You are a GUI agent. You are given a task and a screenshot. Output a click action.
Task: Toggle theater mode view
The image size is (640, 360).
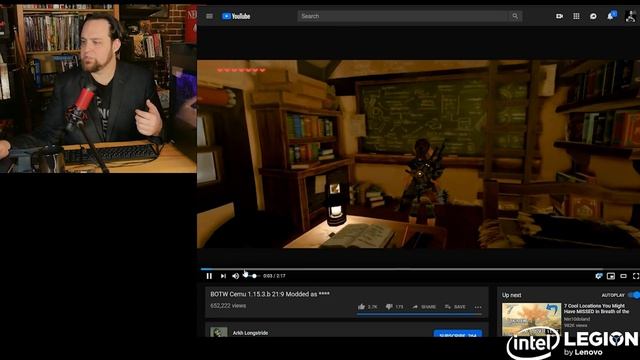(623, 276)
